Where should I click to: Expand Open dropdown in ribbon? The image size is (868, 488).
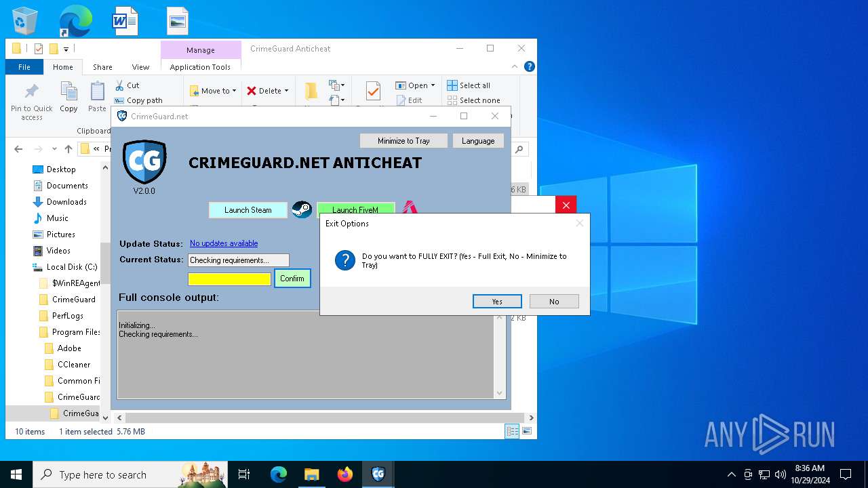[433, 85]
